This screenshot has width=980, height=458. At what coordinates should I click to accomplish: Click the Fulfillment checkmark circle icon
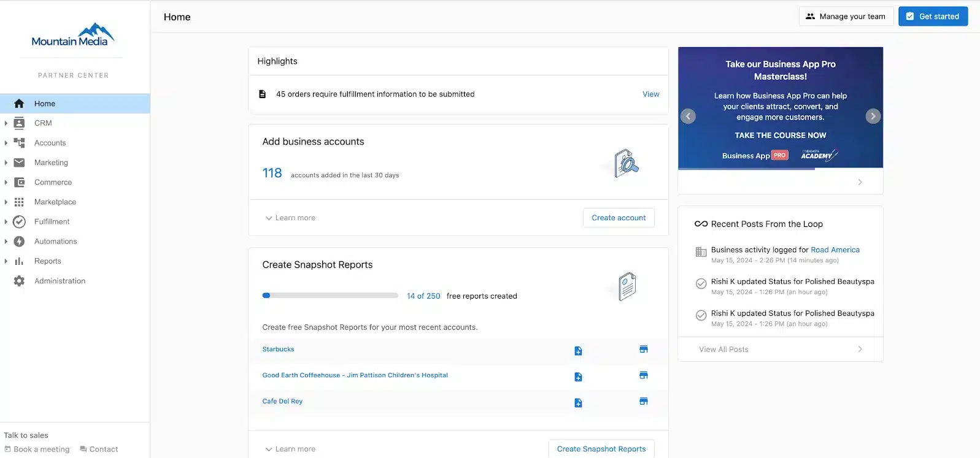pos(19,221)
